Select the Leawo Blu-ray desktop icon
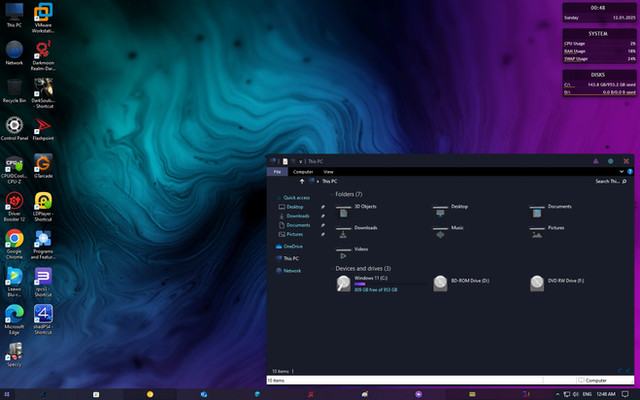This screenshot has width=640, height=400. [14, 282]
